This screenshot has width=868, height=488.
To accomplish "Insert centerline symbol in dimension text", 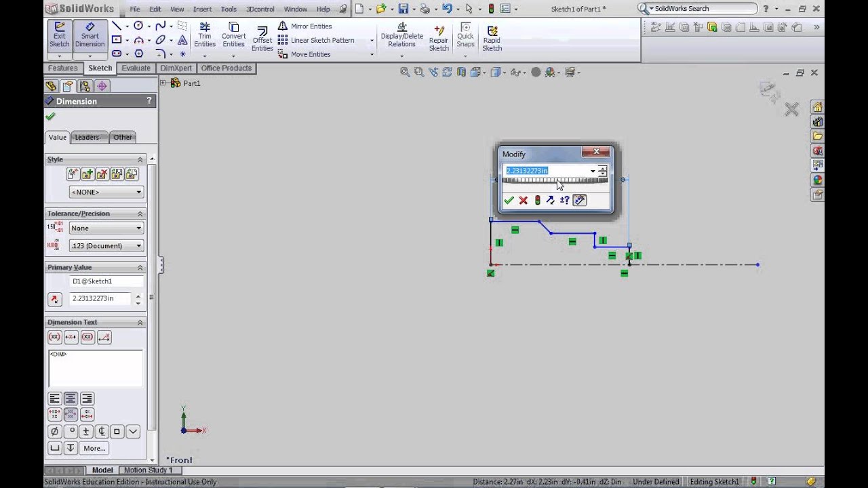I will 102,431.
